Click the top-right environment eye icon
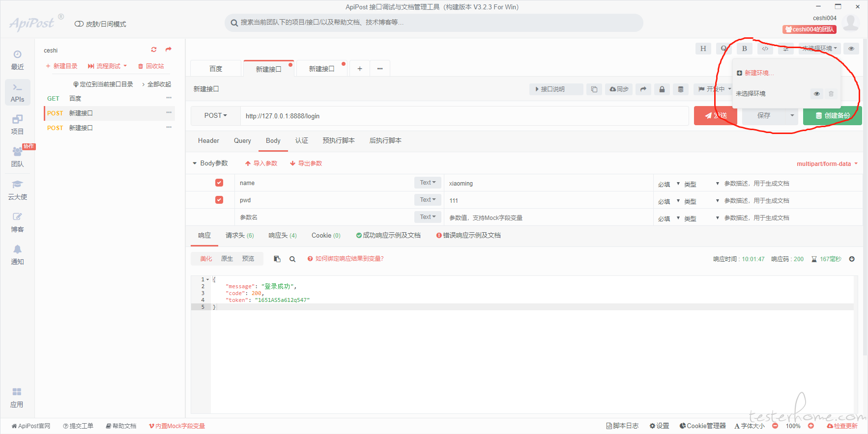The image size is (868, 434). point(851,49)
